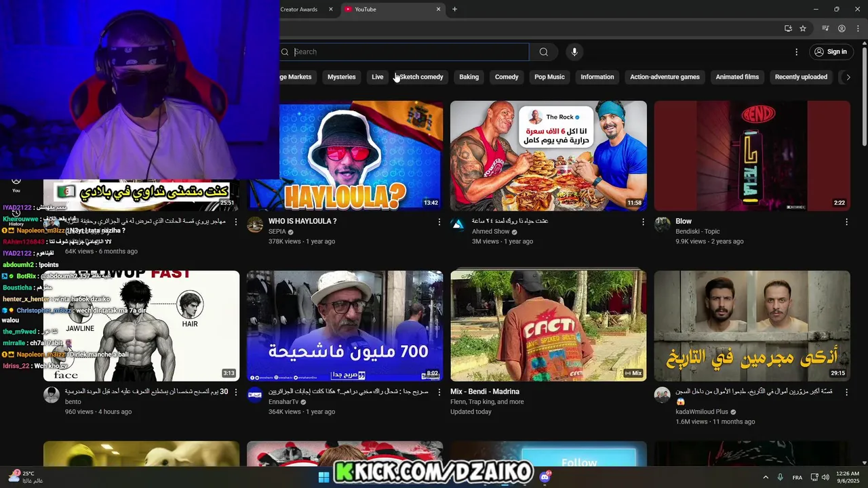Expand filter chips with right arrow
868x488 pixels.
pyautogui.click(x=848, y=77)
